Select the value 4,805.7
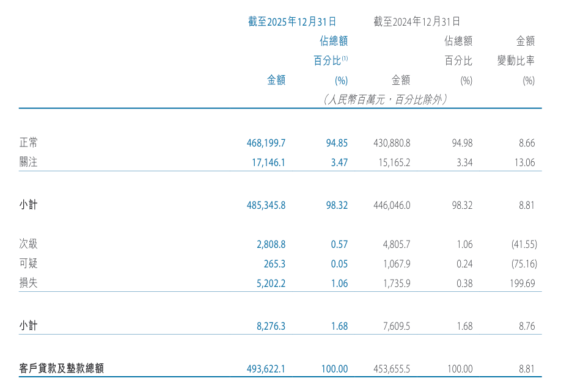Screen dimensions: 583x392 tap(397, 244)
